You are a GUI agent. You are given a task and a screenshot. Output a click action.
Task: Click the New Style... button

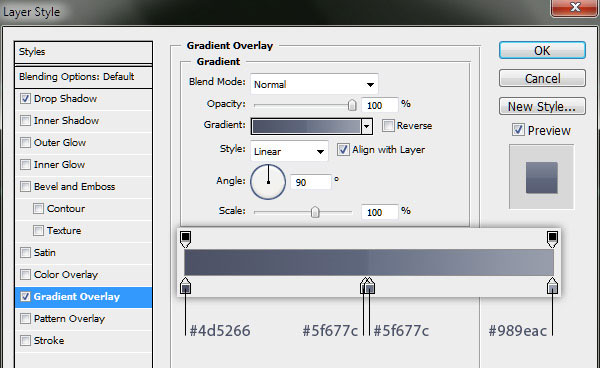coord(542,106)
